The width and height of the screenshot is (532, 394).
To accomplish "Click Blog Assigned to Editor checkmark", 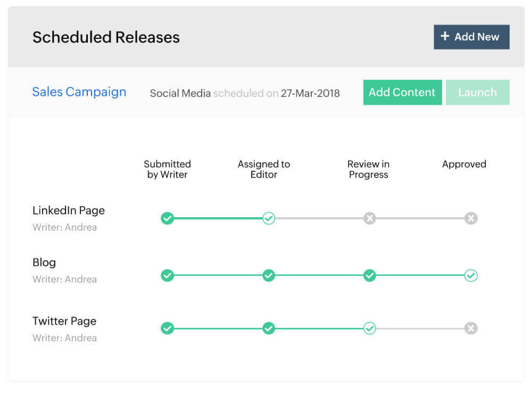I will (269, 275).
